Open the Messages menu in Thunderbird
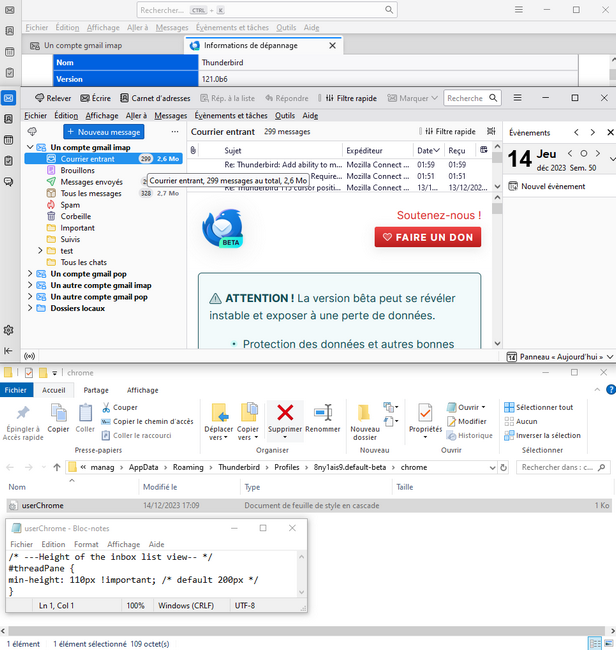 pos(170,116)
